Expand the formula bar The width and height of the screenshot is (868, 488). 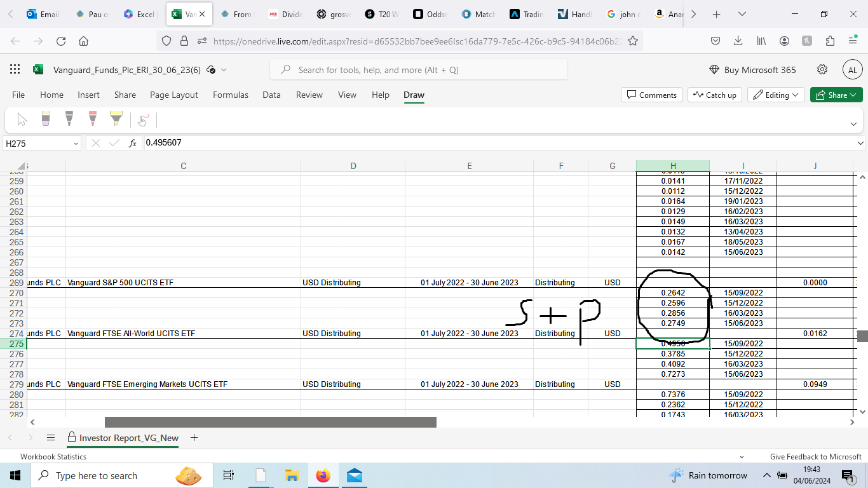[x=860, y=144]
